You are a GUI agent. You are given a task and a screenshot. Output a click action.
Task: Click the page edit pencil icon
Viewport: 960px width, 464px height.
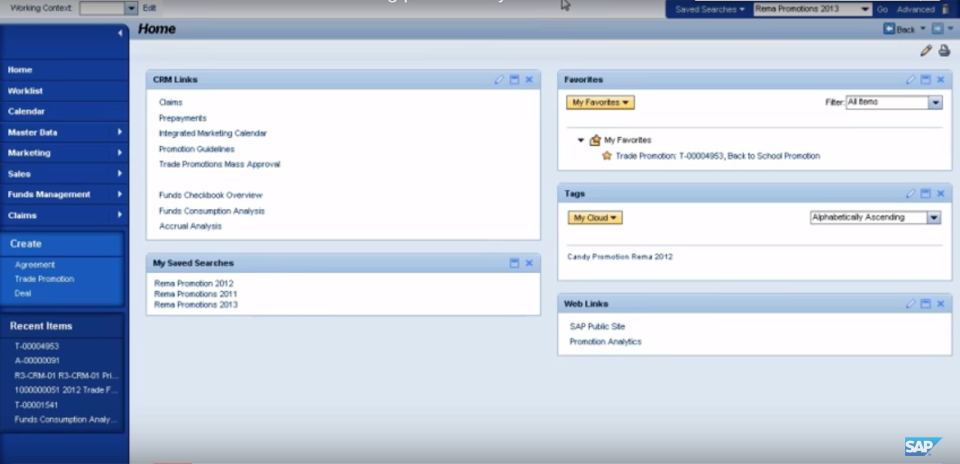(x=926, y=51)
